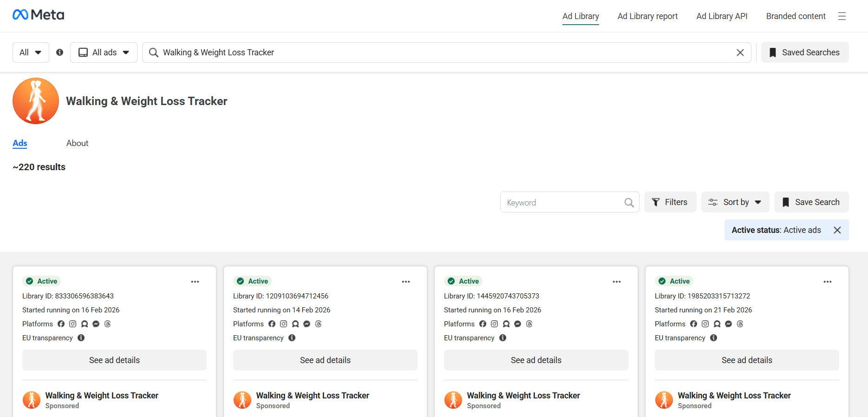Switch to the Ad Library tab

pos(581,16)
